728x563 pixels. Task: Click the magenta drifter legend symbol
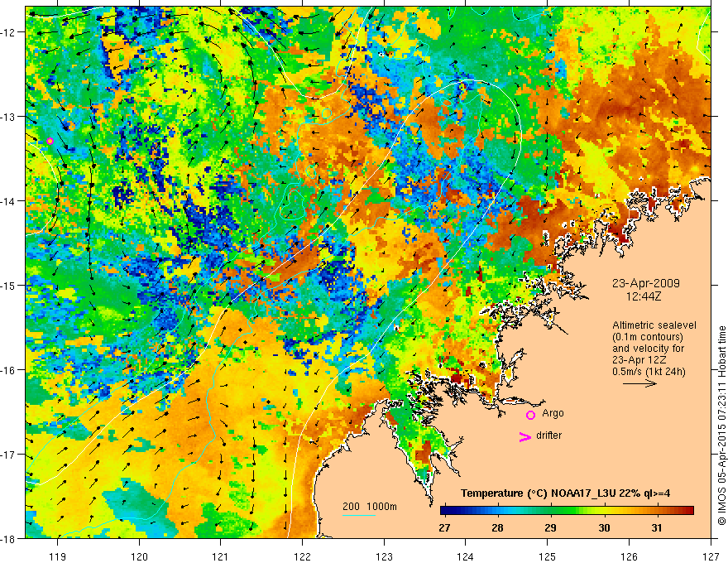coord(525,436)
